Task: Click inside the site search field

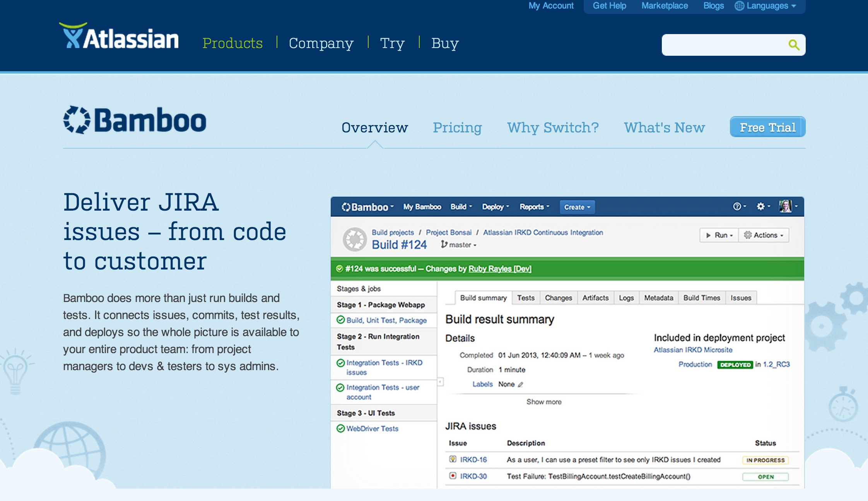Action: point(723,45)
